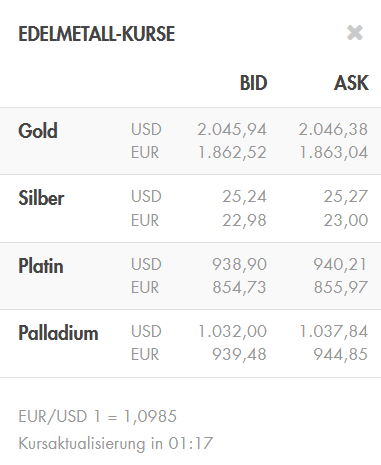Image resolution: width=381 pixels, height=465 pixels.
Task: Click the ASK column header
Action: [351, 83]
